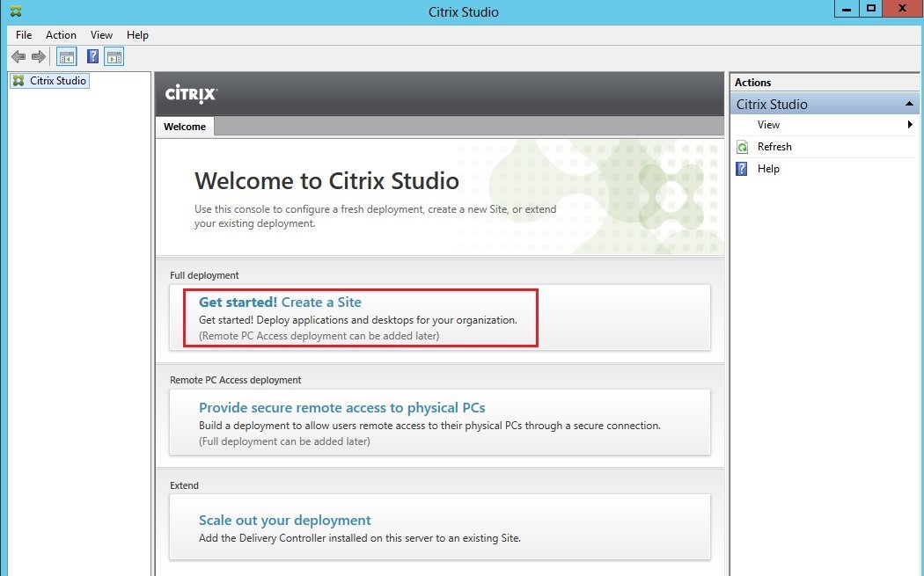This screenshot has height=576, width=924.
Task: Click the Remote PC Access deployment label
Action: [235, 380]
